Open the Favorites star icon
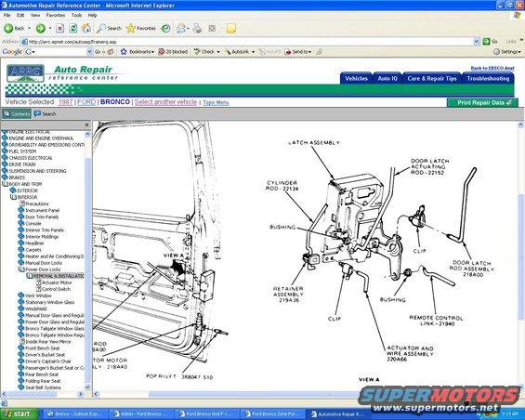525x420 pixels. 131,29
